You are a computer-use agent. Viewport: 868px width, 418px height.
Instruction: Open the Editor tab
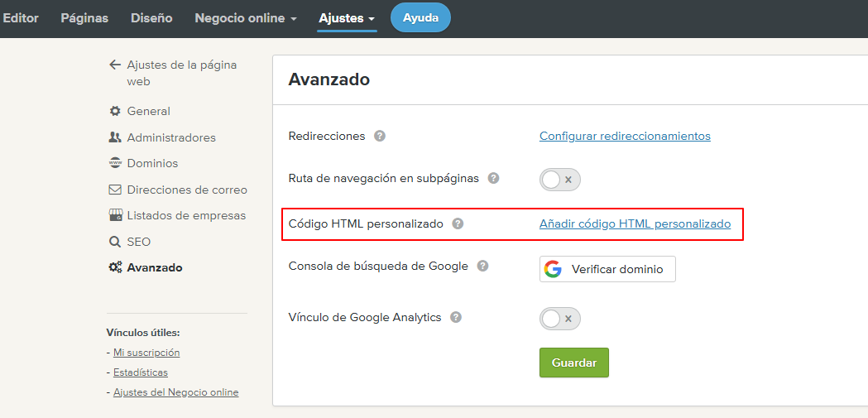(x=20, y=18)
